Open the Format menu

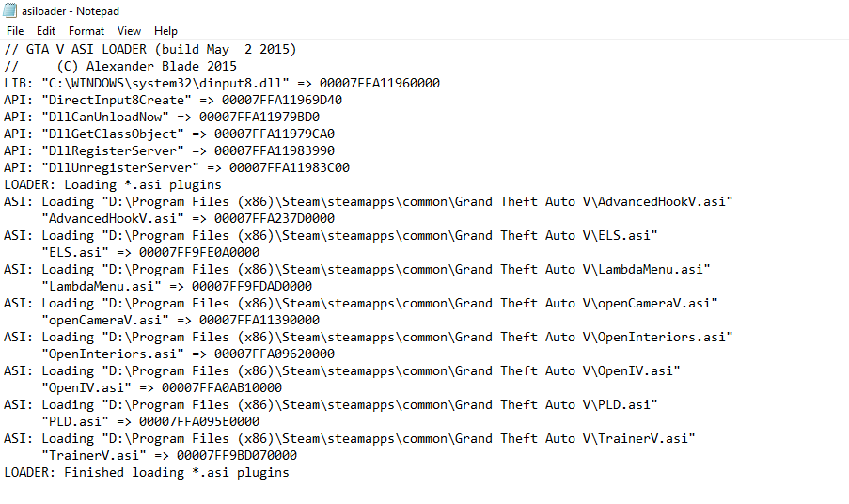86,31
